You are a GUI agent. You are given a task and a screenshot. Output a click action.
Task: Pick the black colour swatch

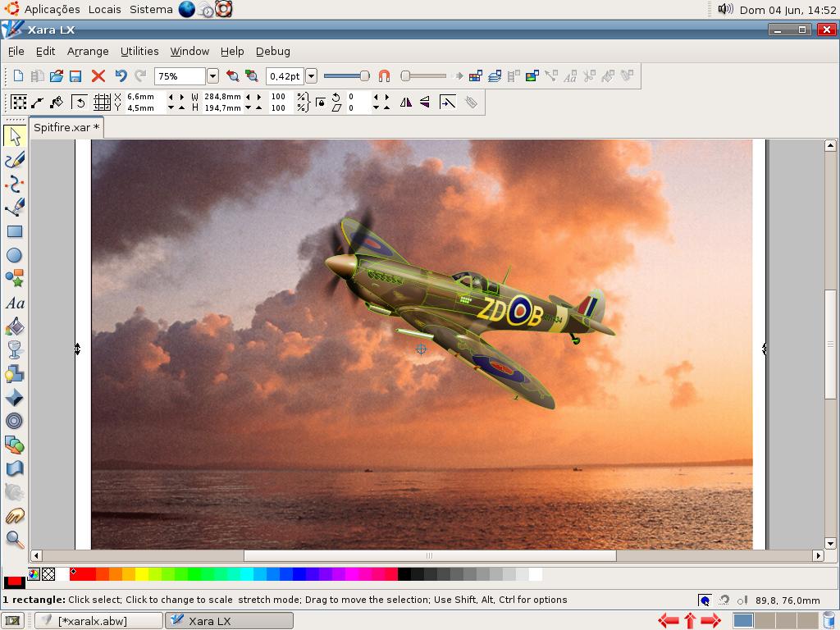[404, 574]
